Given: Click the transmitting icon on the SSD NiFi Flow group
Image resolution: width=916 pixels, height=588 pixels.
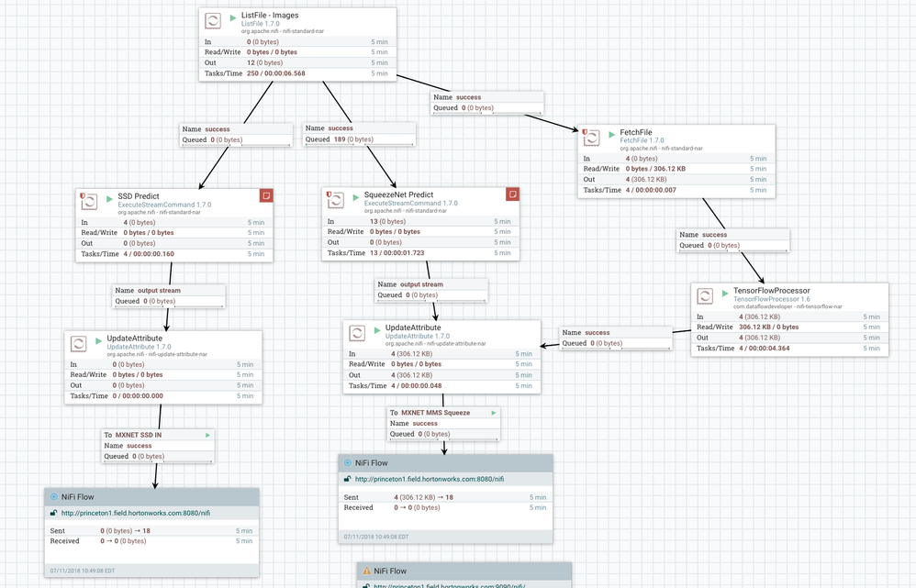Looking at the screenshot, I should 54,497.
